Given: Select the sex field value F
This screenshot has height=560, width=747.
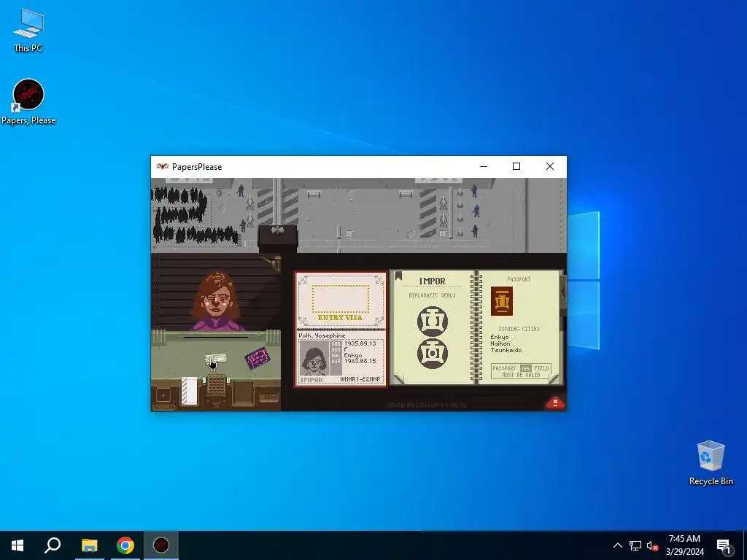Looking at the screenshot, I should pos(346,349).
